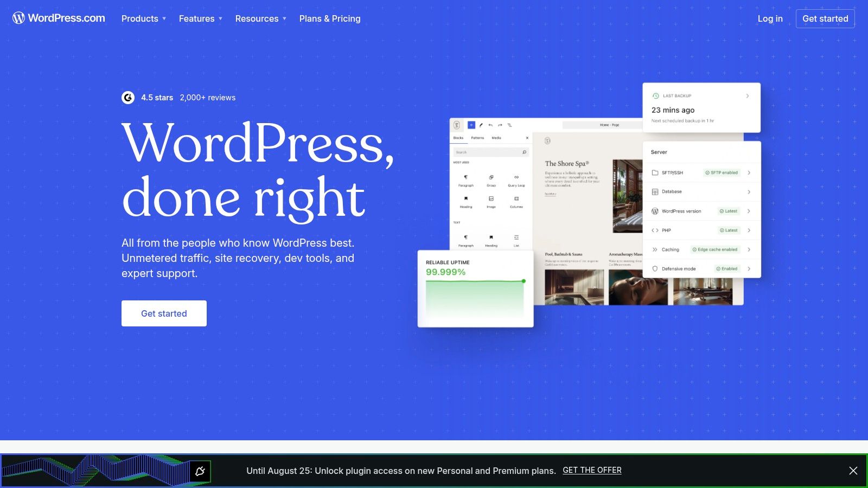The width and height of the screenshot is (868, 488).
Task: Toggle the SFTP enabled badge
Action: click(722, 172)
